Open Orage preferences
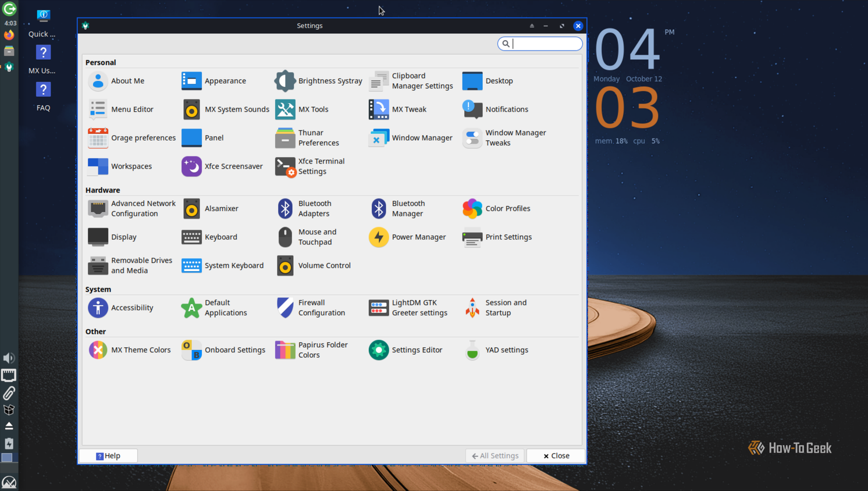868x491 pixels. point(131,138)
